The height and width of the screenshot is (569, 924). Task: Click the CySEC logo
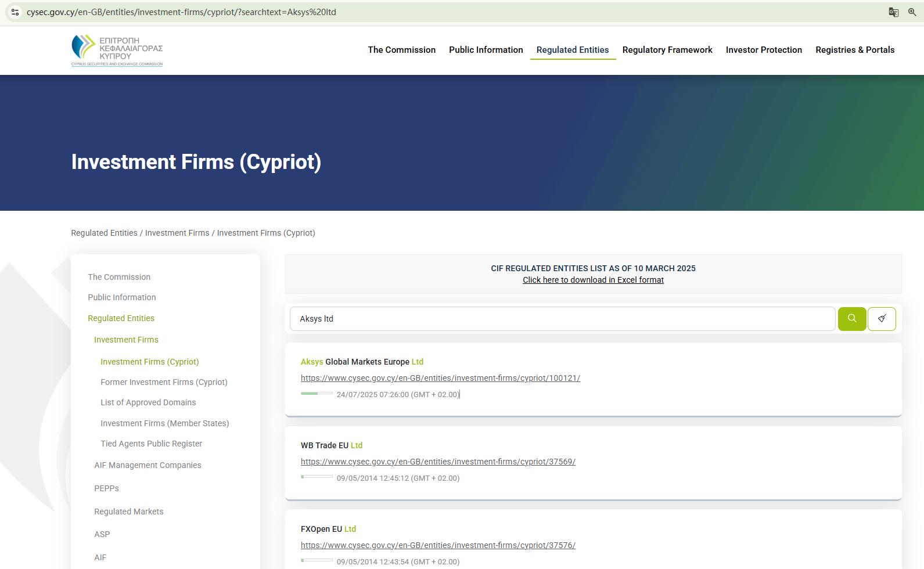[x=117, y=51]
